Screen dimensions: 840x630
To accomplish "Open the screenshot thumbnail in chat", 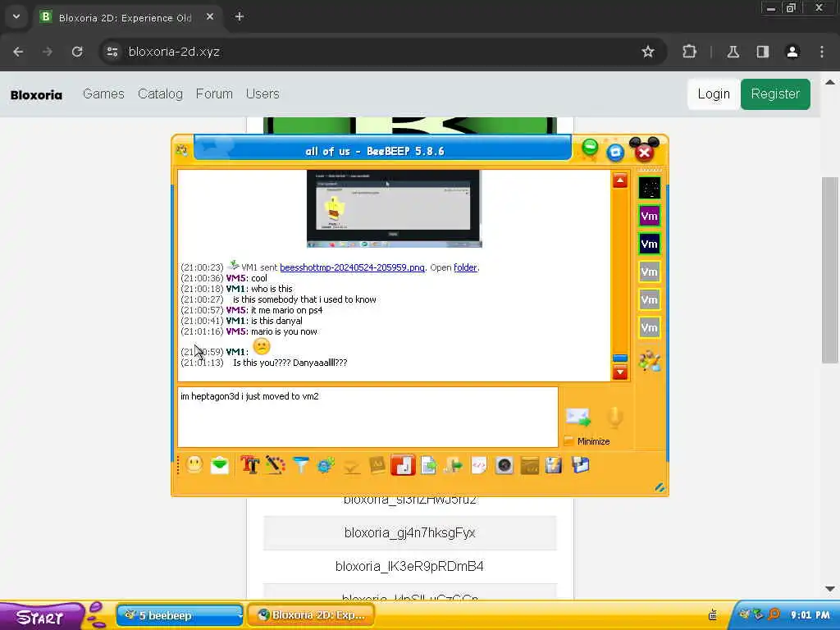I will pos(395,208).
